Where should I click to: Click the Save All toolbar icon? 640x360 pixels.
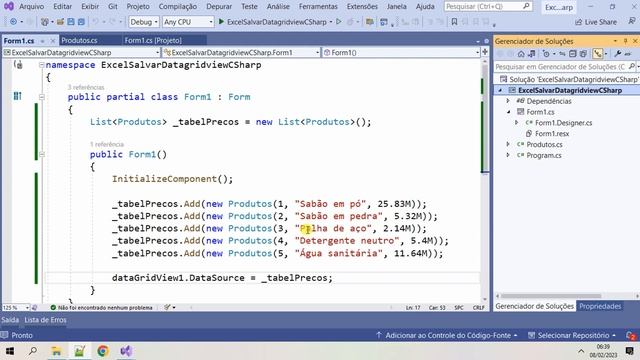pos(81,22)
